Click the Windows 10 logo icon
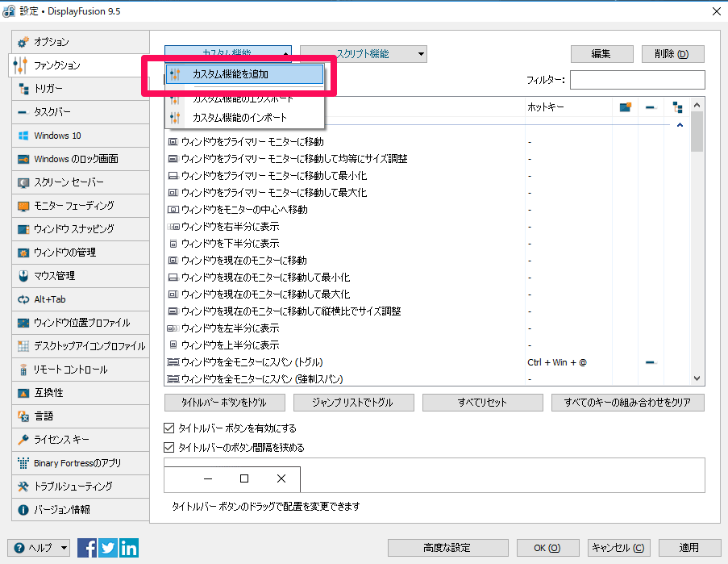The height and width of the screenshot is (564, 728). (23, 136)
